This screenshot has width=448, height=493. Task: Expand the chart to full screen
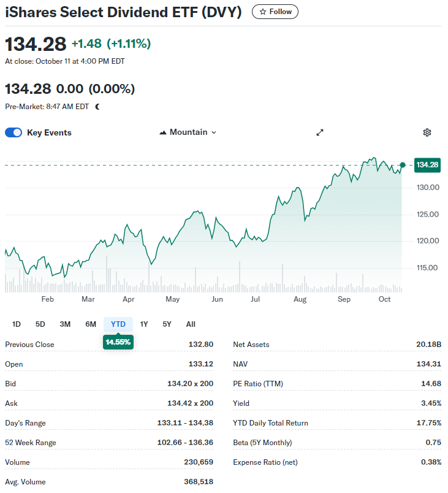point(319,132)
